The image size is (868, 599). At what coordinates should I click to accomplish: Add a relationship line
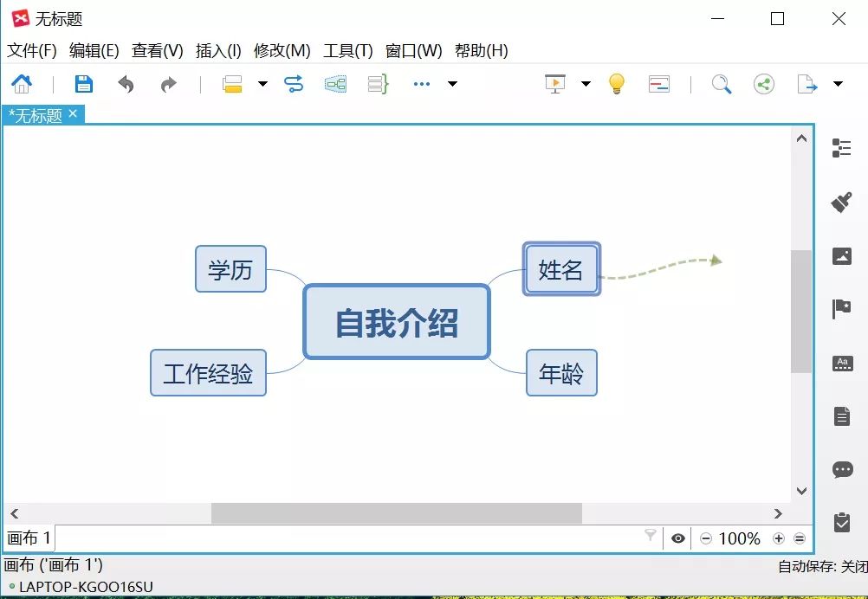294,84
